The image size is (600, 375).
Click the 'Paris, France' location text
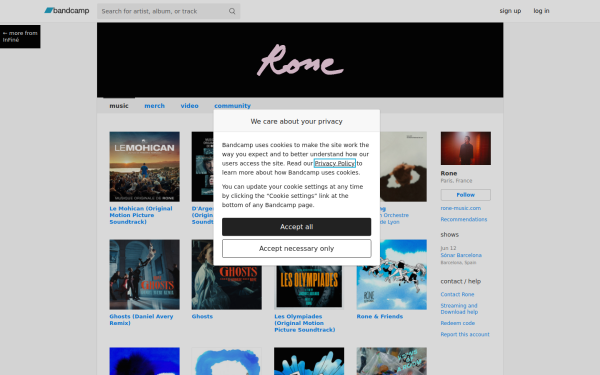456,181
